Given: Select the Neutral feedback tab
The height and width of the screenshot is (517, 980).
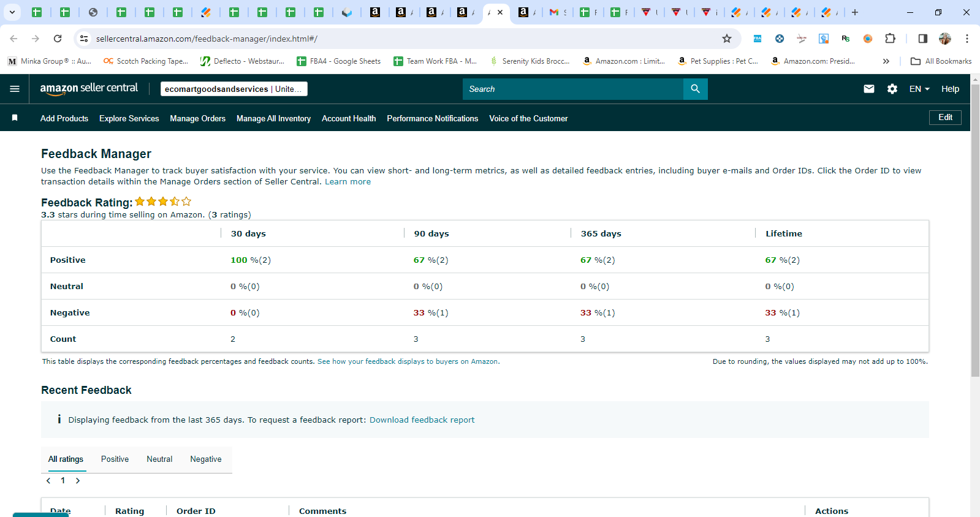Looking at the screenshot, I should tap(159, 459).
